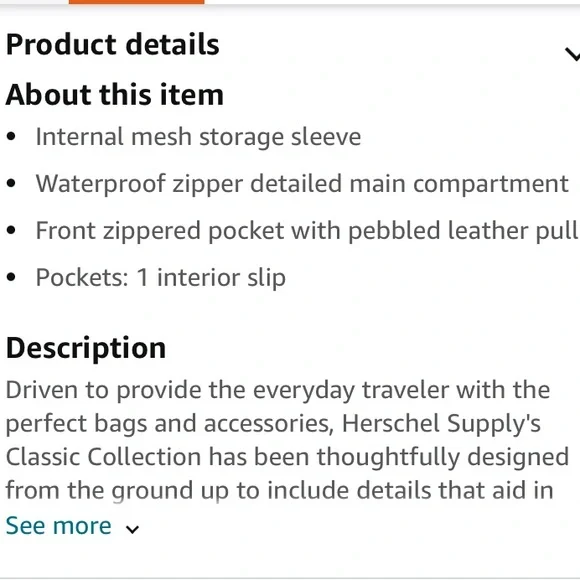
Task: Click the bullet dot before Waterproof zipper
Action: pos(11,183)
